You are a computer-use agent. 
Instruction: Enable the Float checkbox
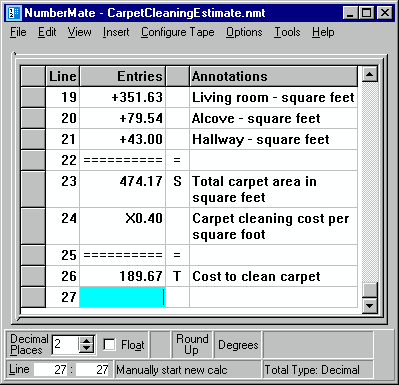[x=109, y=344]
